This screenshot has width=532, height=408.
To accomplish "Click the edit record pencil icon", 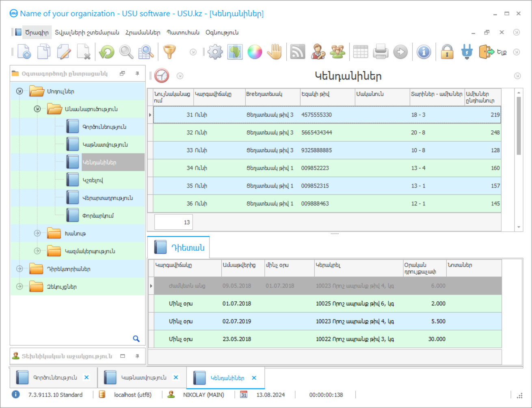I will click(64, 52).
